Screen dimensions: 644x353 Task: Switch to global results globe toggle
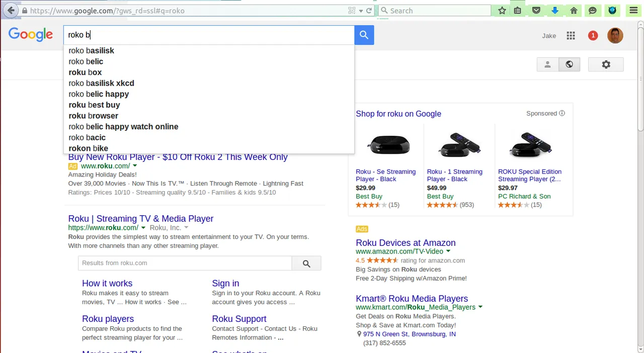click(569, 64)
